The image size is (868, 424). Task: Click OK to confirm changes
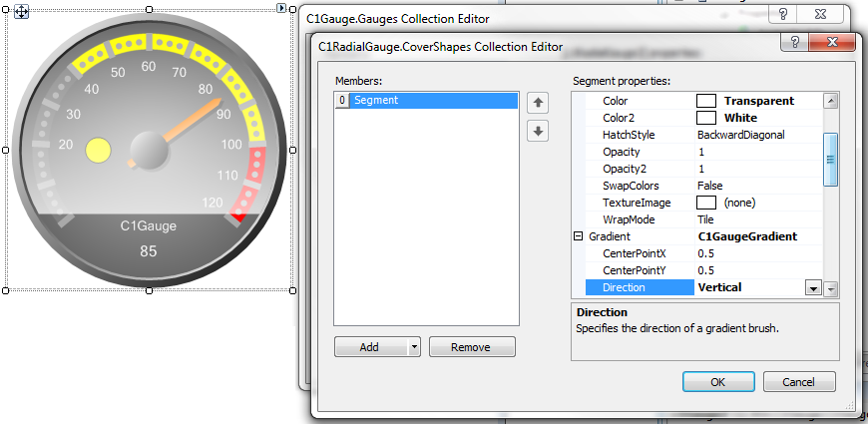pyautogui.click(x=717, y=381)
